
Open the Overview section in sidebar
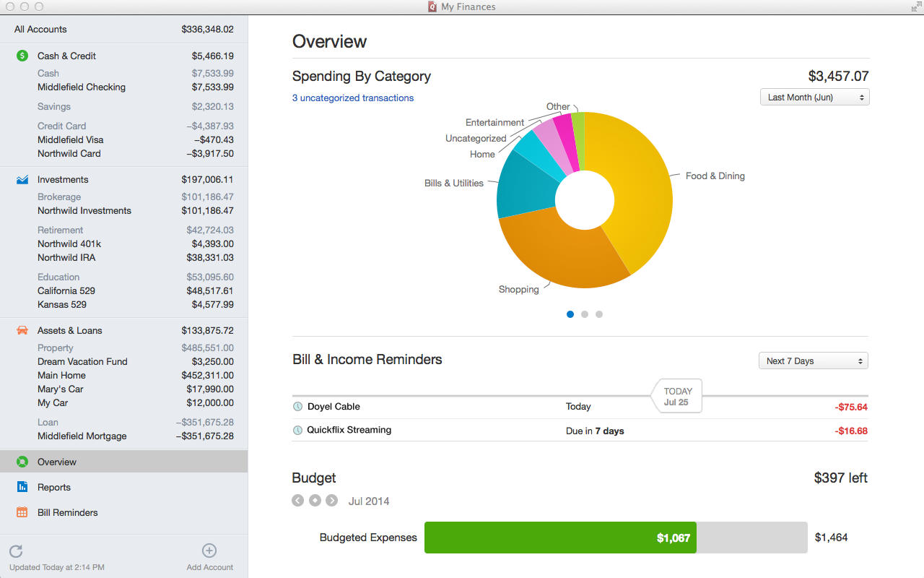[x=57, y=462]
